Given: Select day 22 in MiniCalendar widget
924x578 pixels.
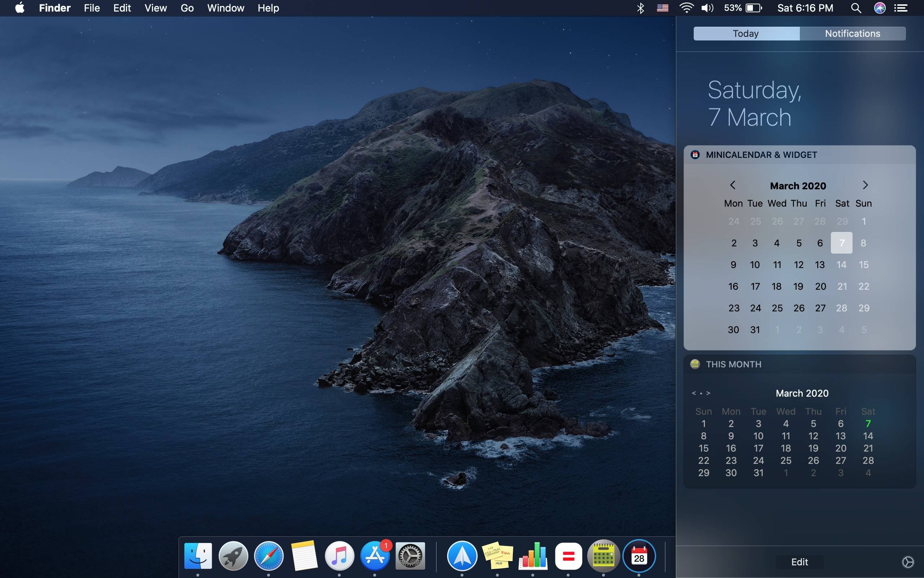Looking at the screenshot, I should click(864, 286).
